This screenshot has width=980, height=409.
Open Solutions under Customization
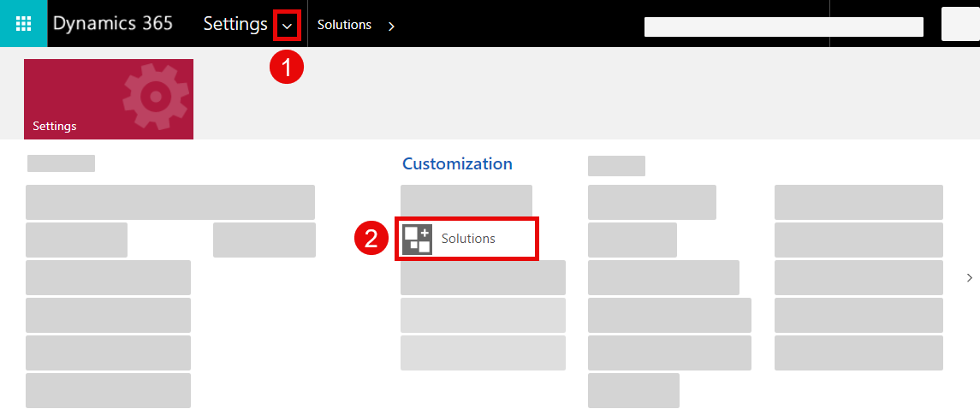466,240
